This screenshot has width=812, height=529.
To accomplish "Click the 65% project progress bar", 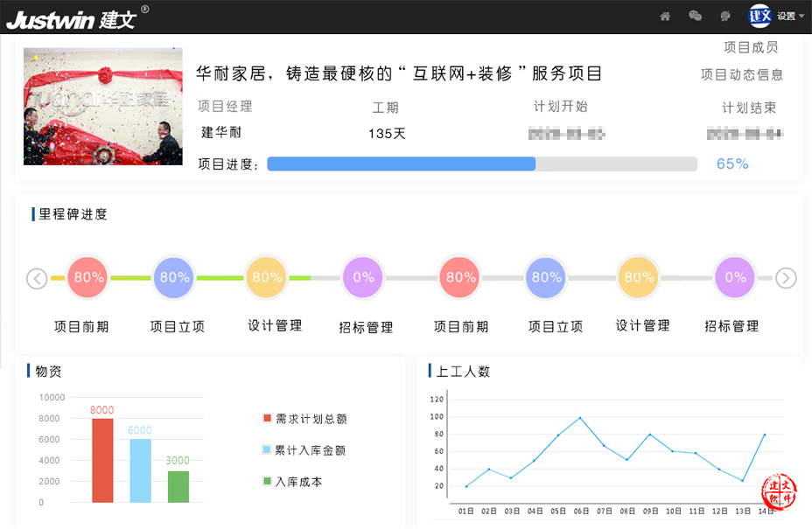I will pyautogui.click(x=481, y=164).
